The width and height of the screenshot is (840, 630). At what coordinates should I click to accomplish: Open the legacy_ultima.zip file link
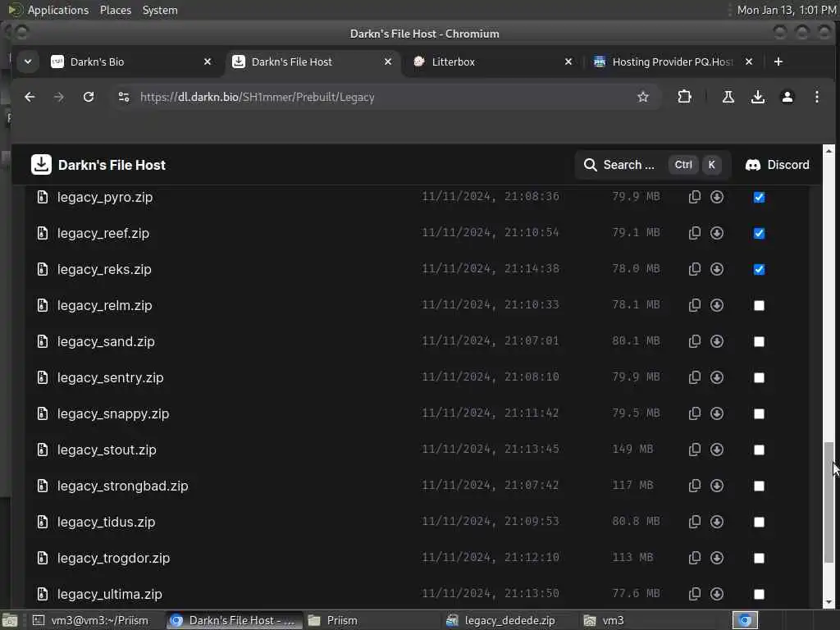point(109,594)
